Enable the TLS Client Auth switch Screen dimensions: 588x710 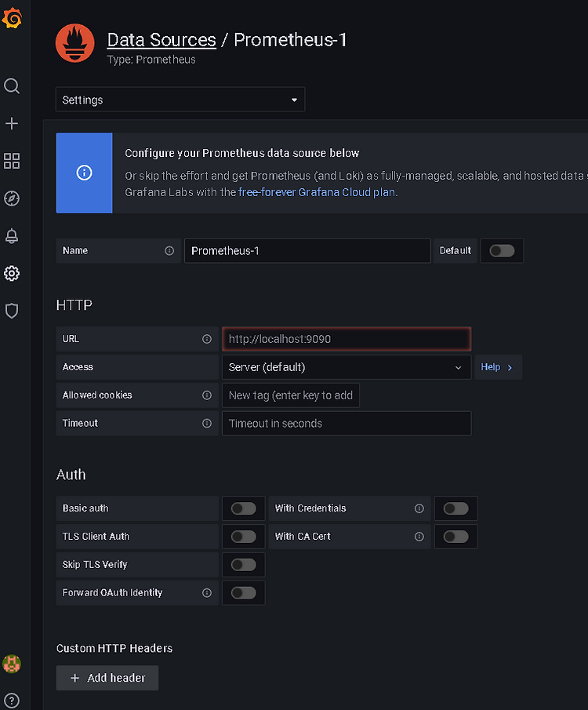click(244, 537)
